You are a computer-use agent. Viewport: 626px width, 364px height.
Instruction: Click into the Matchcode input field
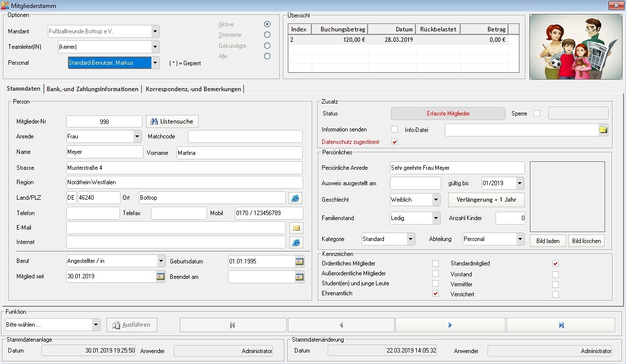[245, 136]
